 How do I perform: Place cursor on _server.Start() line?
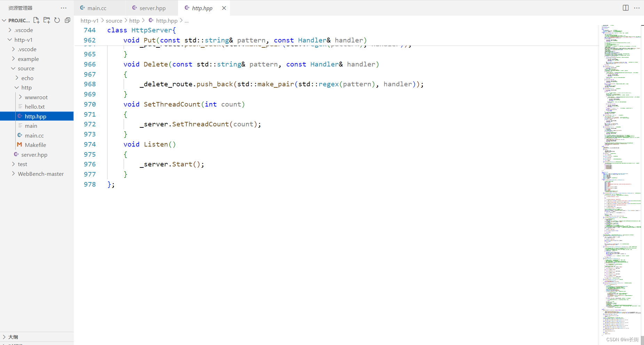point(172,164)
